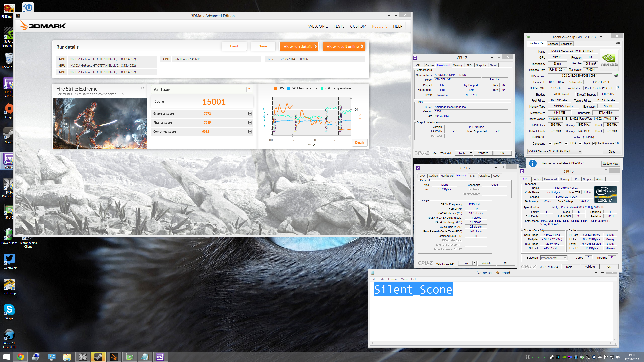
Task: Open the TweetDeck desktop shortcut
Action: coord(9,261)
